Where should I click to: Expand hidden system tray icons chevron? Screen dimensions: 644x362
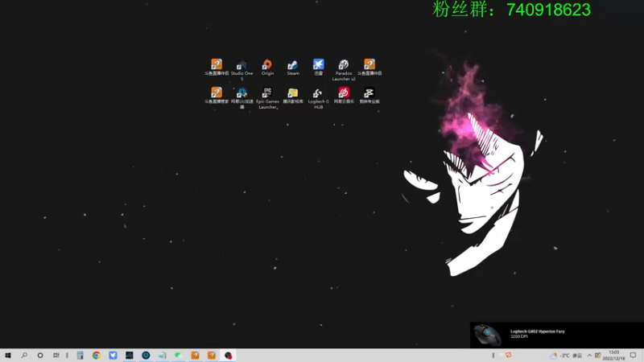click(589, 356)
